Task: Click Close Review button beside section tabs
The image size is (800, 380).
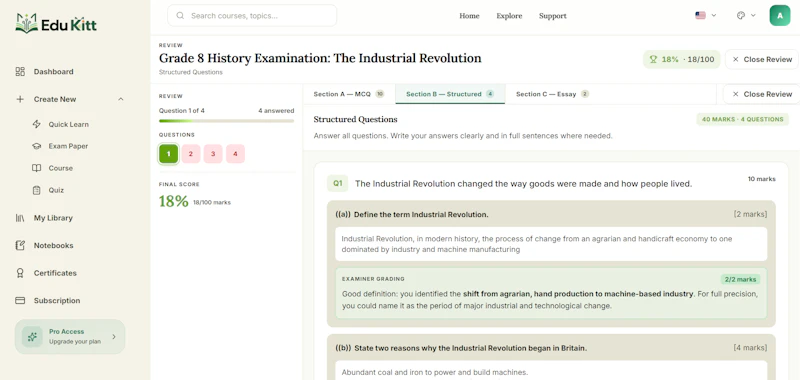Action: coord(762,94)
